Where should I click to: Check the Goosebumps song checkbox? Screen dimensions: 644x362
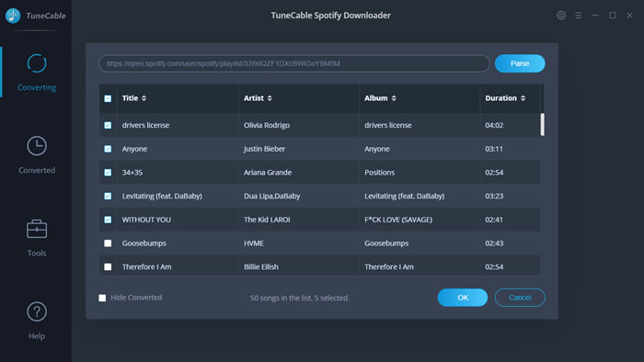click(x=108, y=243)
